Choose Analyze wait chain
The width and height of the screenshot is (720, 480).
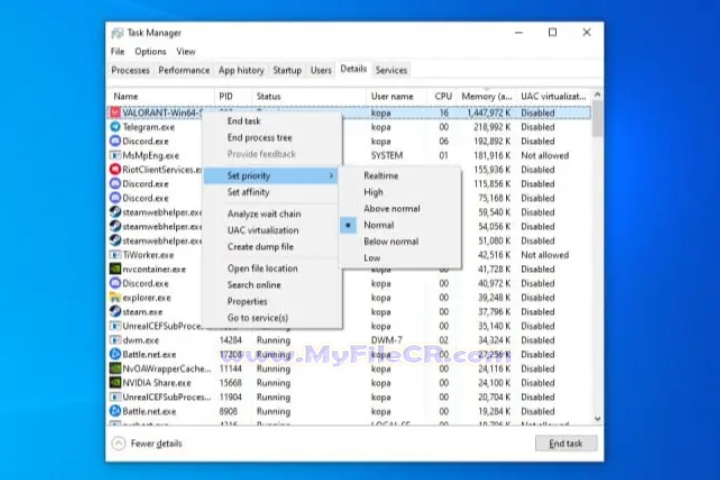[272, 214]
